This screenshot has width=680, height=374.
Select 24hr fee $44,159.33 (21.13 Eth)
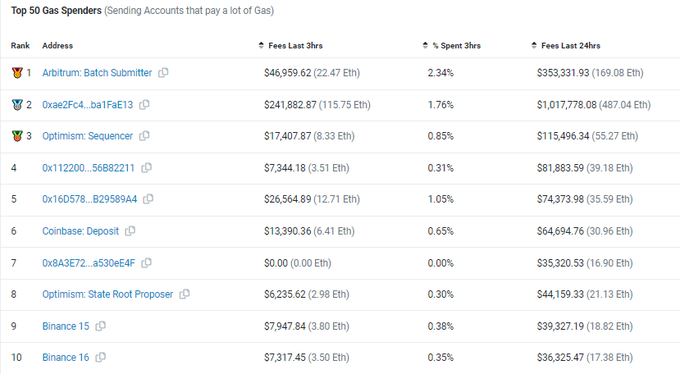[585, 294]
